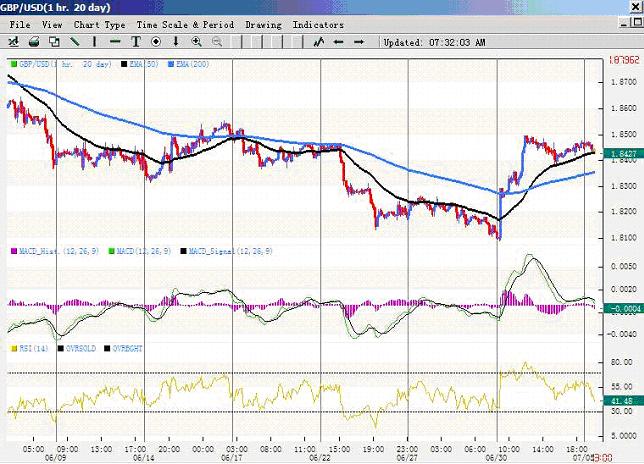Open the Chart Type menu
The height and width of the screenshot is (464, 644).
(x=100, y=24)
